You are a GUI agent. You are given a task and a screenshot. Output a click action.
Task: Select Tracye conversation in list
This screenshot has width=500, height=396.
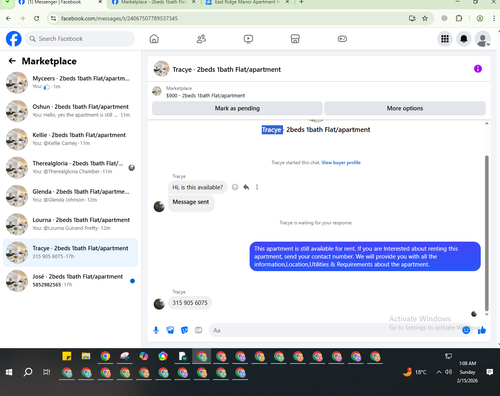(70, 252)
